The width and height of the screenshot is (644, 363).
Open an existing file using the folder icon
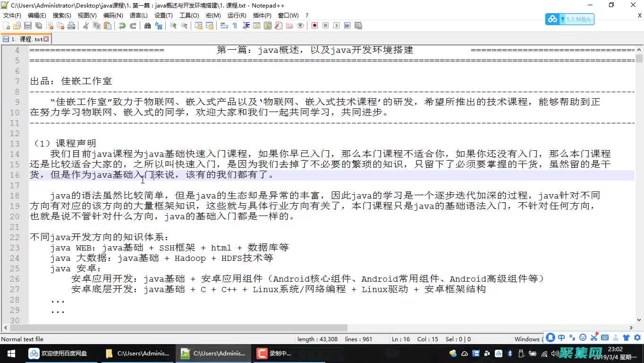(16, 26)
